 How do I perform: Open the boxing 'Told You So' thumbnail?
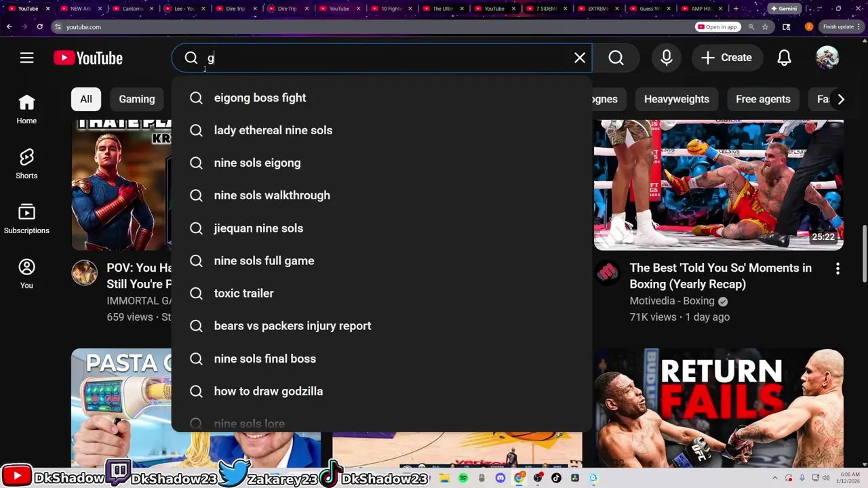point(719,185)
